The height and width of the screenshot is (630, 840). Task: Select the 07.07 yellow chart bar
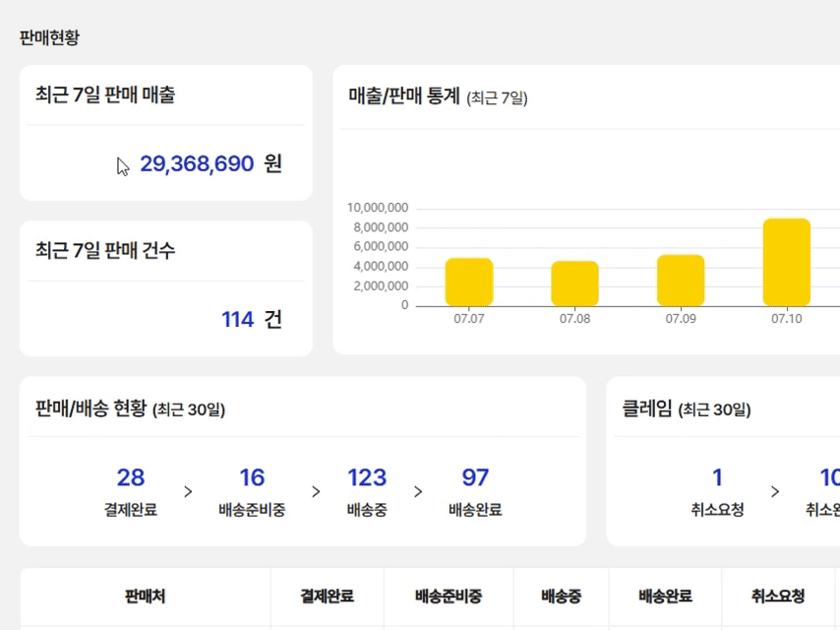pyautogui.click(x=469, y=282)
